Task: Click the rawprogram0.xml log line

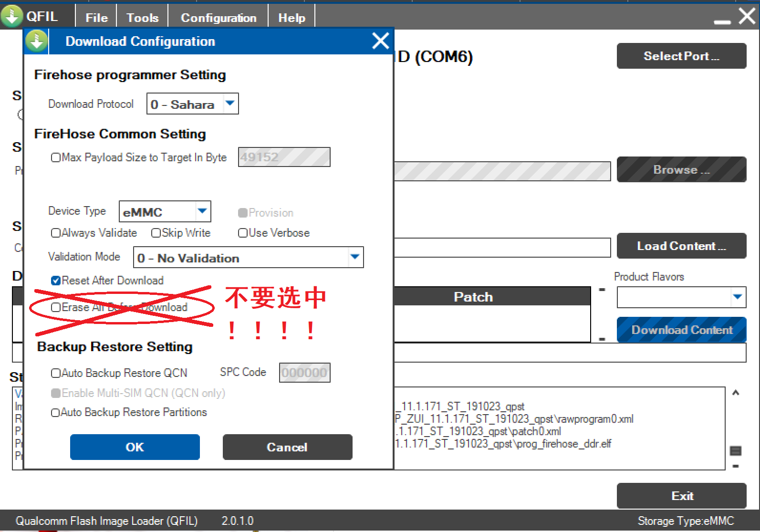Action: [514, 419]
